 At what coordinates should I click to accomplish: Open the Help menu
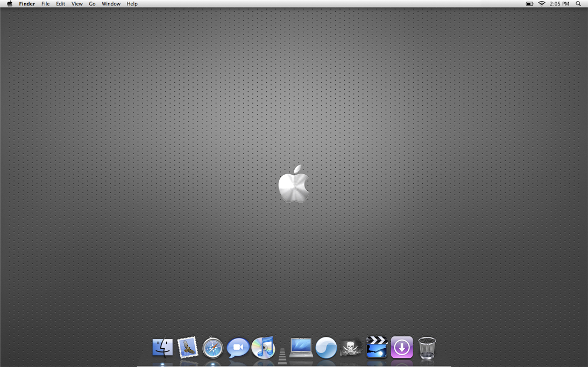(x=132, y=4)
